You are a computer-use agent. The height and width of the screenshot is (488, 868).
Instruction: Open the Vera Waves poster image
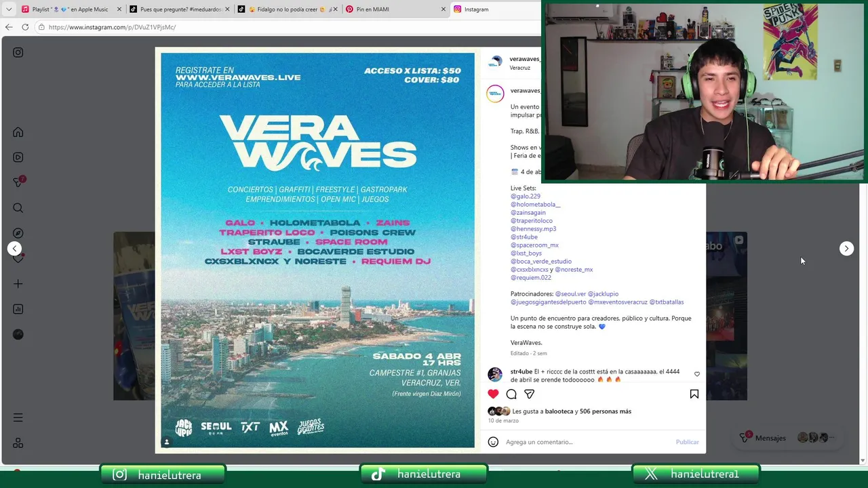pos(317,249)
